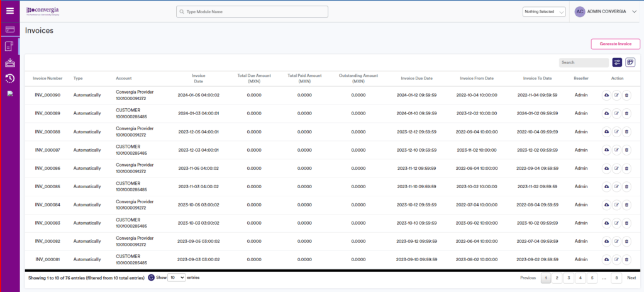Sort by Invoice Number column header
Viewport: 644px width, 292px height.
point(48,79)
